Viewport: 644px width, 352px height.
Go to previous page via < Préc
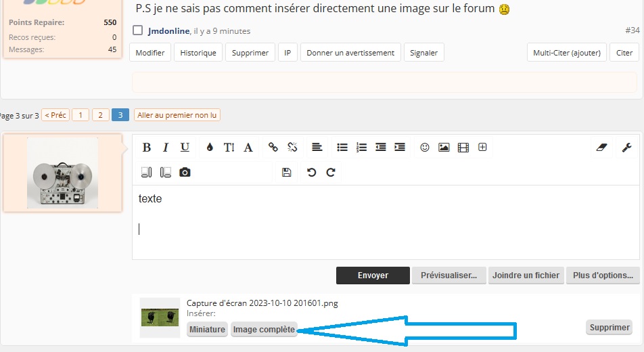pyautogui.click(x=55, y=115)
